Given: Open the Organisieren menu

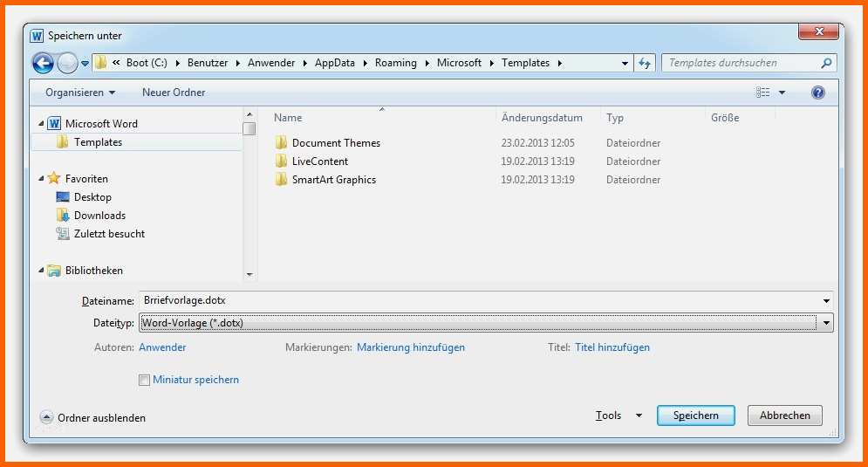Looking at the screenshot, I should (80, 93).
